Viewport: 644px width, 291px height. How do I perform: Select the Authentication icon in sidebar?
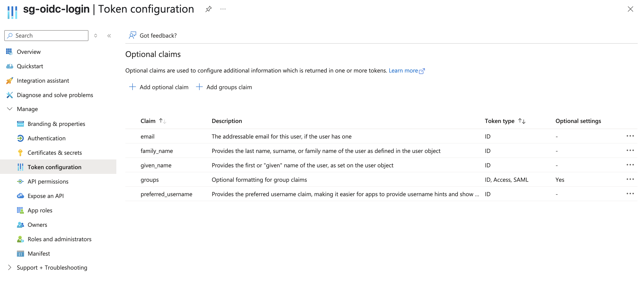point(20,138)
